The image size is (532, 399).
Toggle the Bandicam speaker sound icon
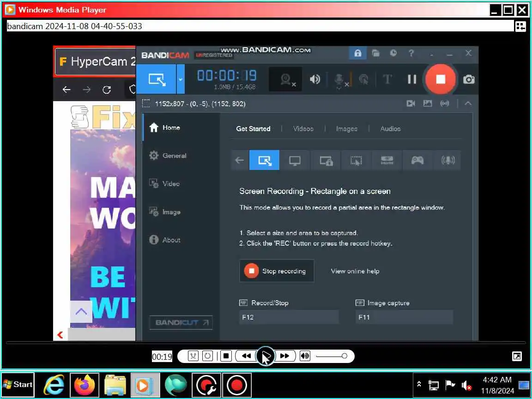click(x=315, y=79)
